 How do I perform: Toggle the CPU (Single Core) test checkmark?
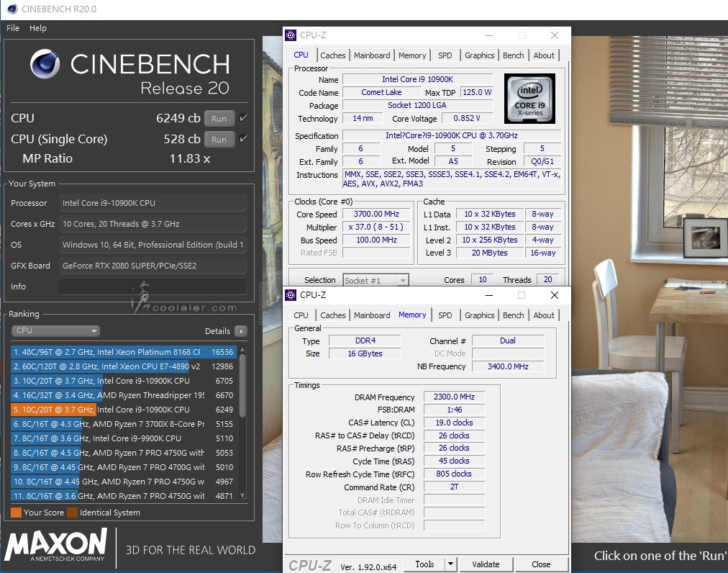(243, 138)
